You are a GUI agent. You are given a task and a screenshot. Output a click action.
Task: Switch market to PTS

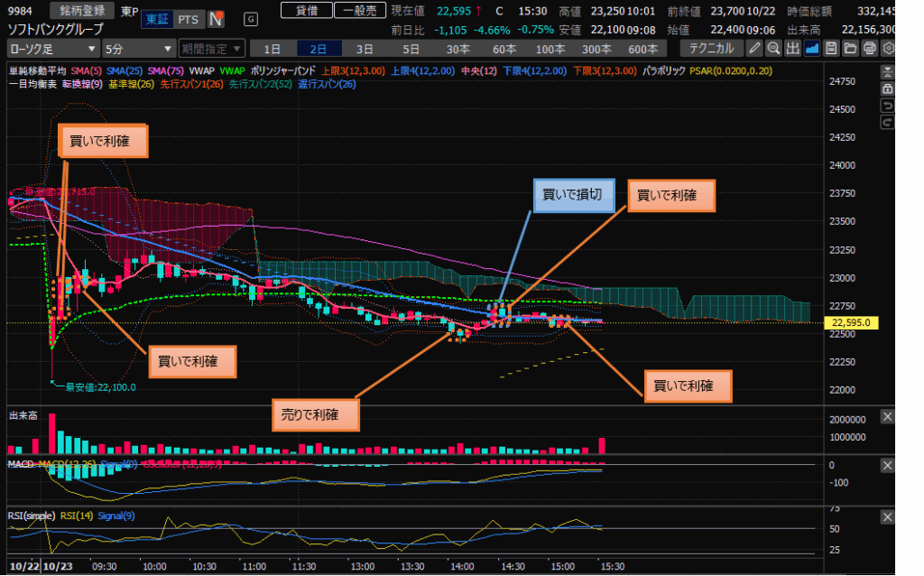tap(188, 19)
